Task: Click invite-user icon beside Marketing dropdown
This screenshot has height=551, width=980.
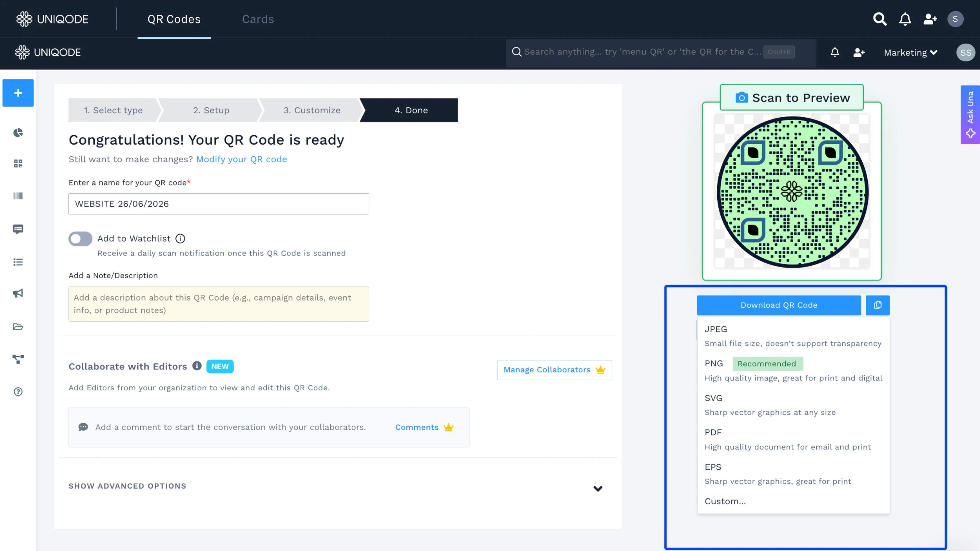Action: pyautogui.click(x=859, y=53)
